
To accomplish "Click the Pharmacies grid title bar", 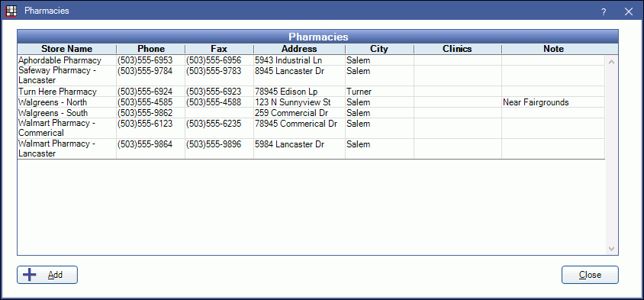I will pyautogui.click(x=318, y=36).
